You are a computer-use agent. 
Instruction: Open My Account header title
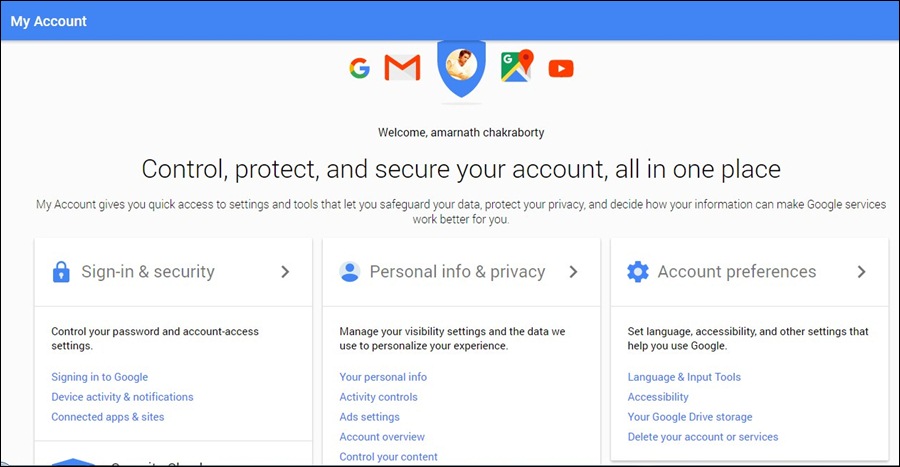click(49, 21)
